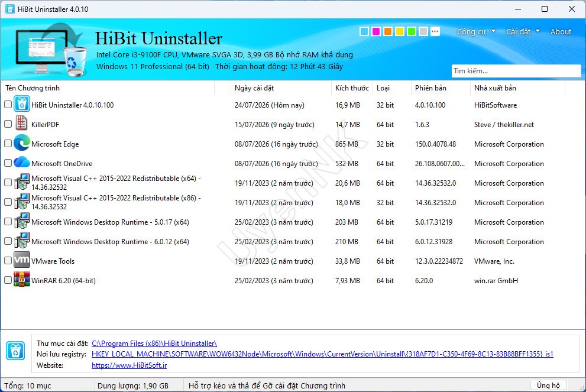Click the Steve / thekiller.net publisher

[504, 124]
